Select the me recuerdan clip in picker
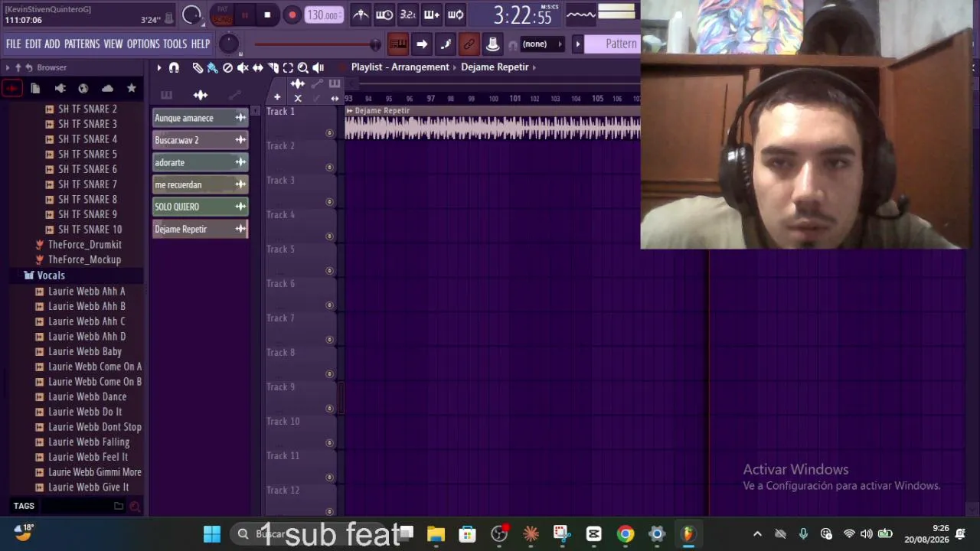Image resolution: width=980 pixels, height=551 pixels. pos(201,184)
